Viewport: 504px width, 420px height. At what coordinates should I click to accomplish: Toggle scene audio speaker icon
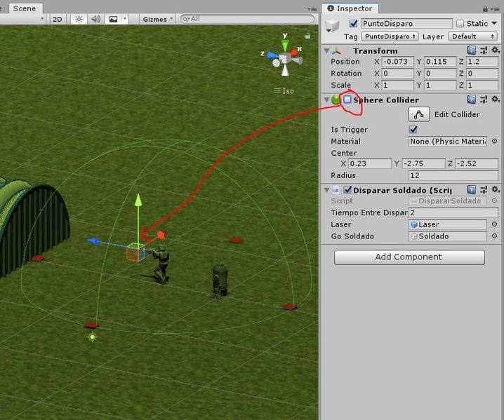coord(95,19)
